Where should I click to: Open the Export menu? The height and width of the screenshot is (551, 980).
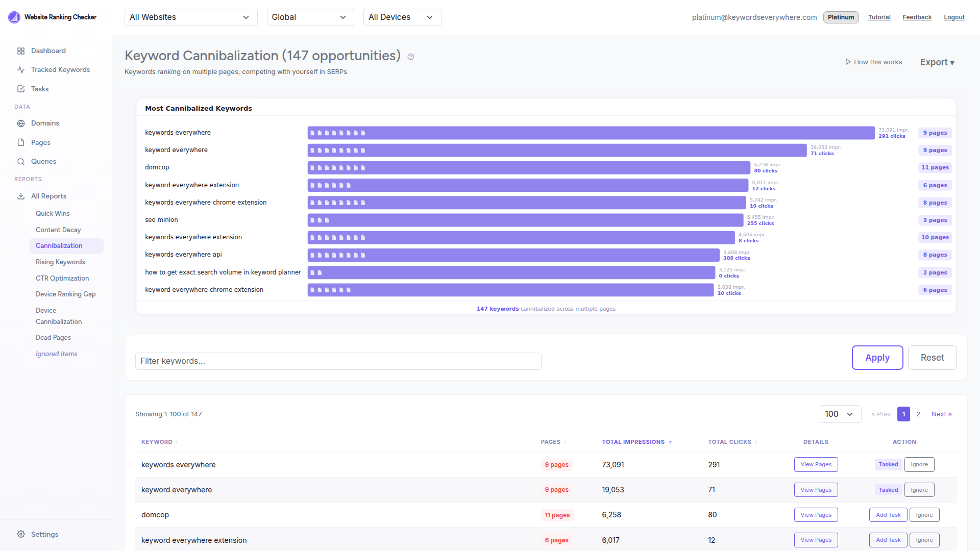937,62
